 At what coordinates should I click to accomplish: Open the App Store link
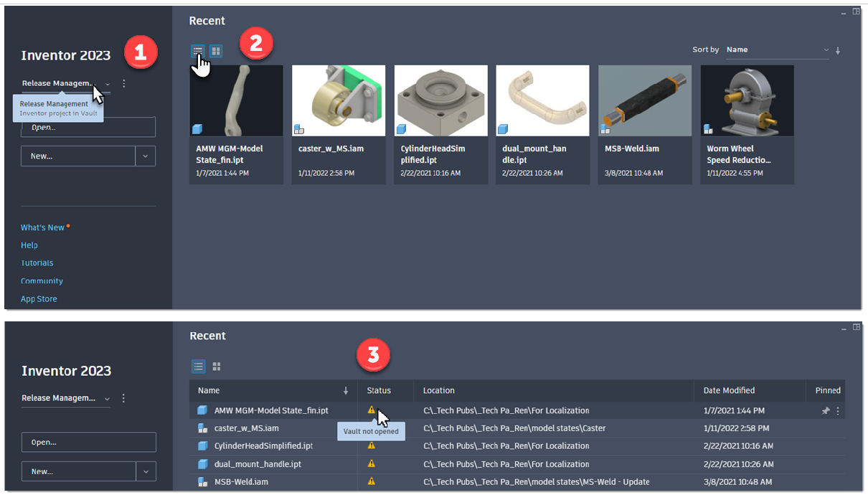(39, 299)
